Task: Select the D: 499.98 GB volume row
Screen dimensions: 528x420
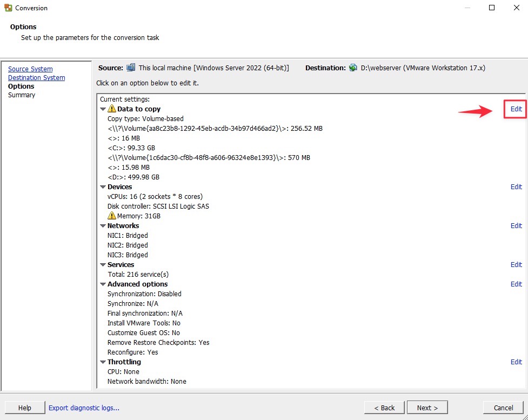Action: [x=133, y=177]
